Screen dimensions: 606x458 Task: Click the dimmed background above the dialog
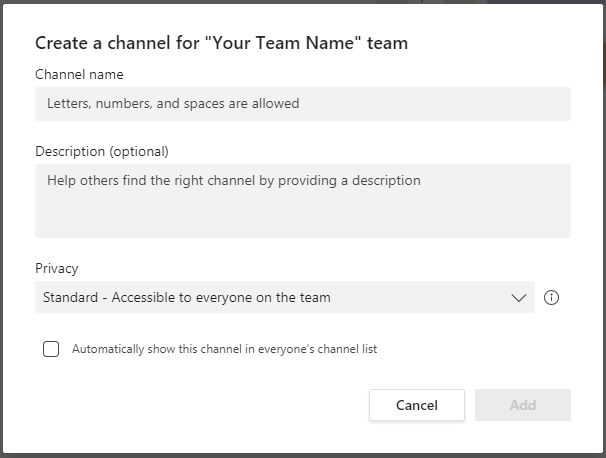[300, 4]
